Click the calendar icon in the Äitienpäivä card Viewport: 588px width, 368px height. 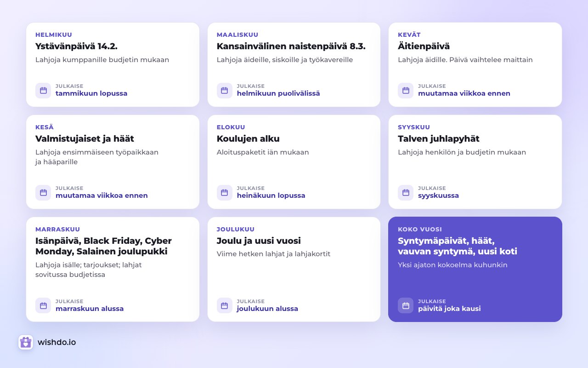(x=406, y=90)
